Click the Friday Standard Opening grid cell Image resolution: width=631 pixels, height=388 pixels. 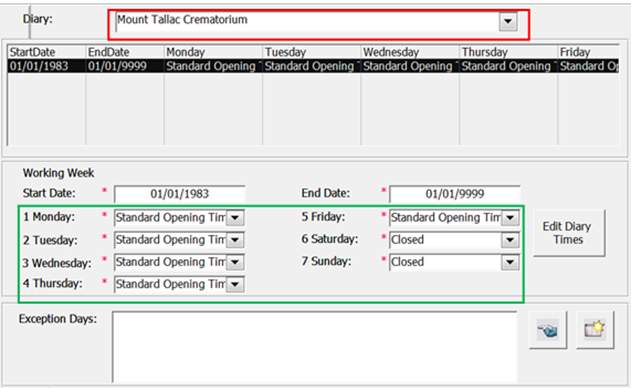(x=588, y=66)
